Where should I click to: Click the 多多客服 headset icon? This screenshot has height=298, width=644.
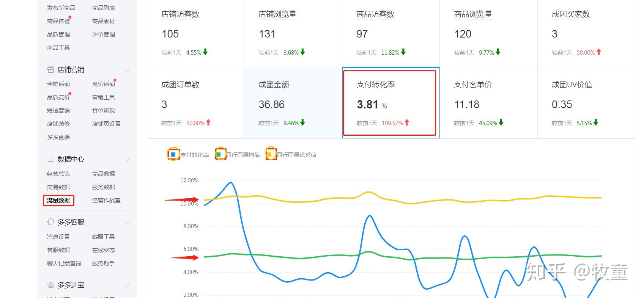[x=50, y=222]
